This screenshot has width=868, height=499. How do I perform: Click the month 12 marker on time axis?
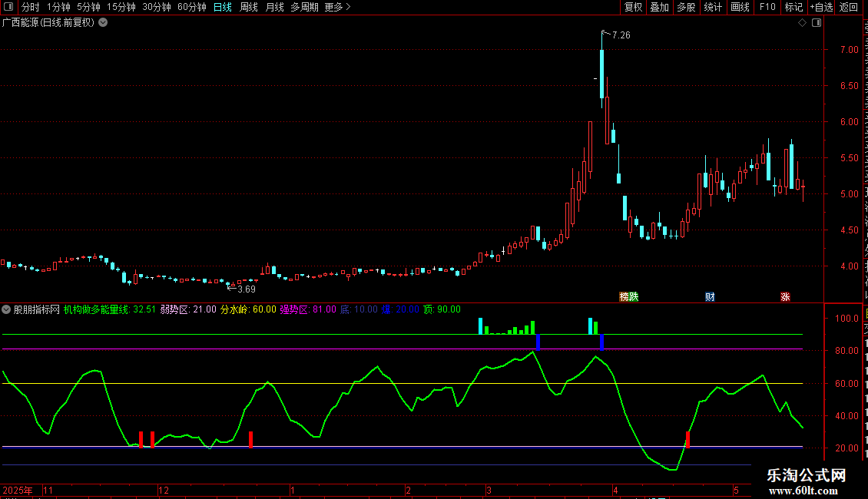point(164,491)
